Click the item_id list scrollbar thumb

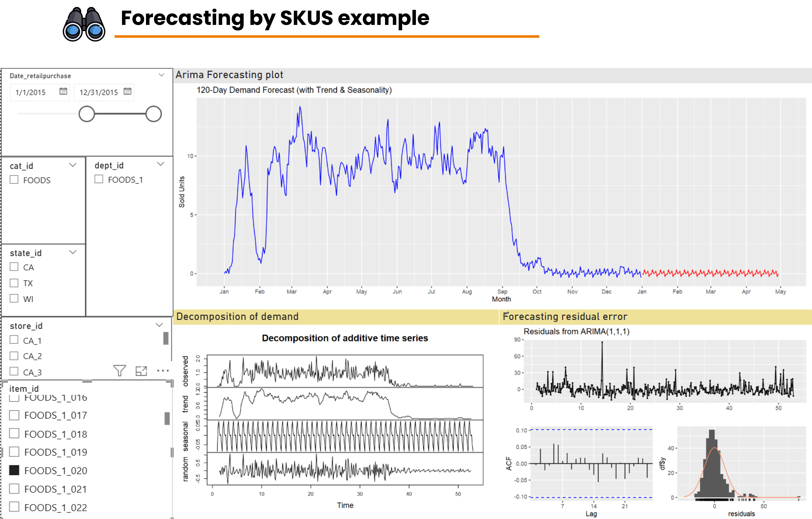click(x=167, y=418)
